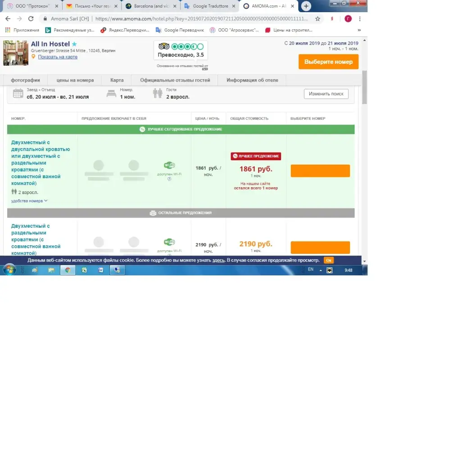Close the Barcelona tab

(x=175, y=6)
